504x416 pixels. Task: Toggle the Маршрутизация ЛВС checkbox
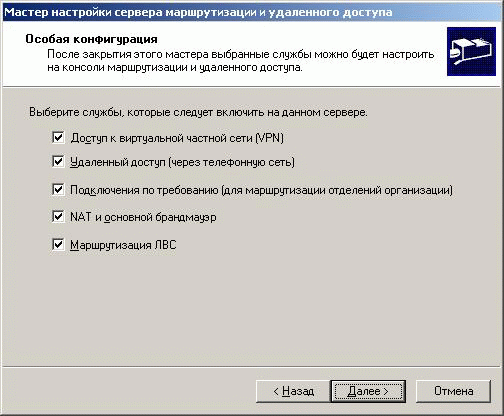coord(58,245)
